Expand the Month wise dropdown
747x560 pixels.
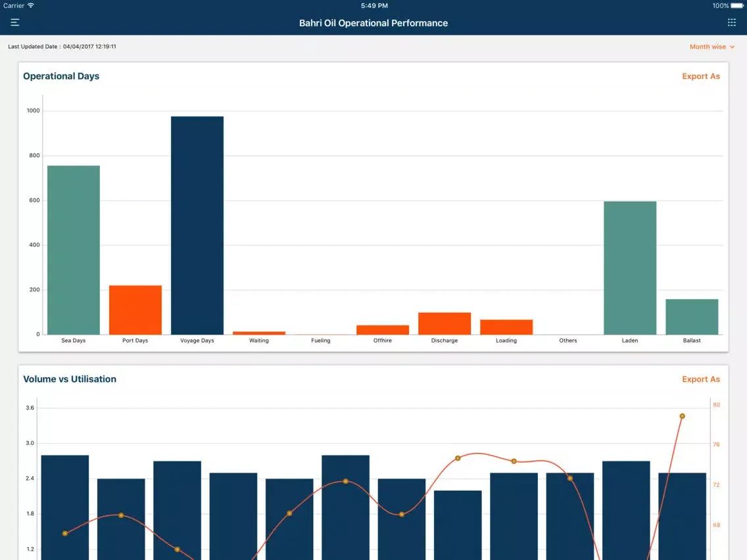712,47
